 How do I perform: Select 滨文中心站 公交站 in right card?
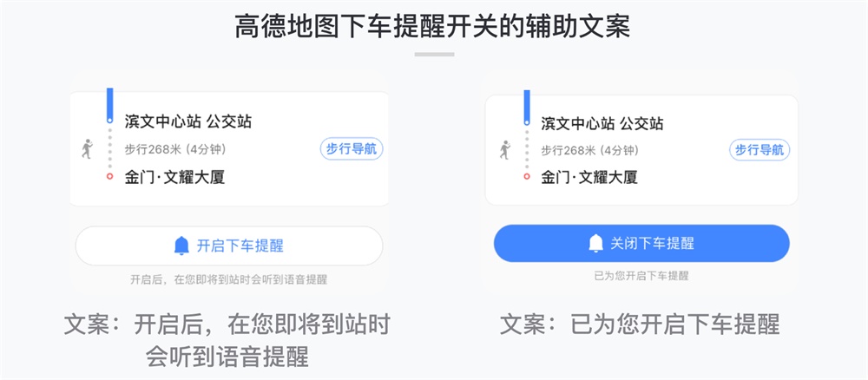(x=602, y=123)
